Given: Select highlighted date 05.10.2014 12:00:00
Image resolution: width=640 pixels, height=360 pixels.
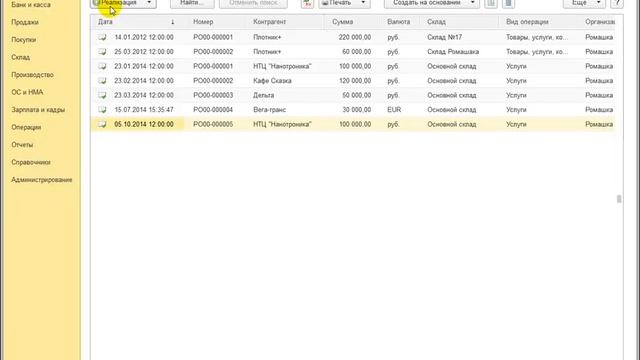Looking at the screenshot, I should point(144,124).
